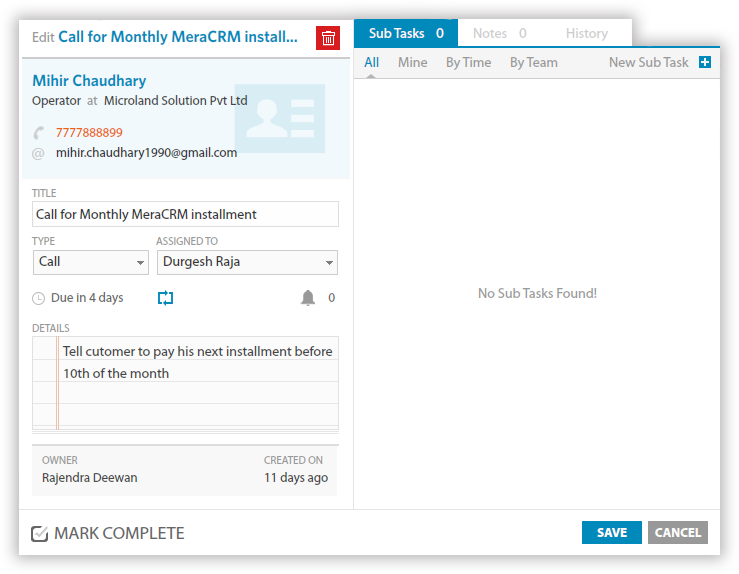
Task: Open the Type dropdown showing Call
Action: (x=91, y=262)
